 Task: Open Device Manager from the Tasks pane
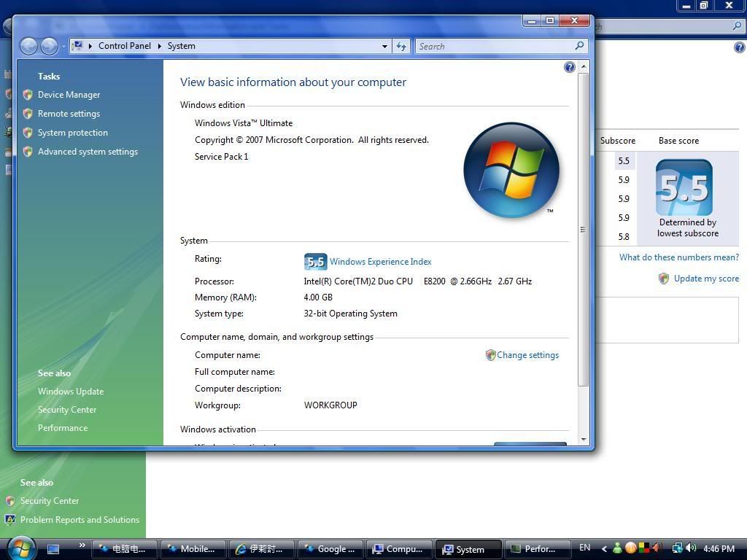coord(69,95)
